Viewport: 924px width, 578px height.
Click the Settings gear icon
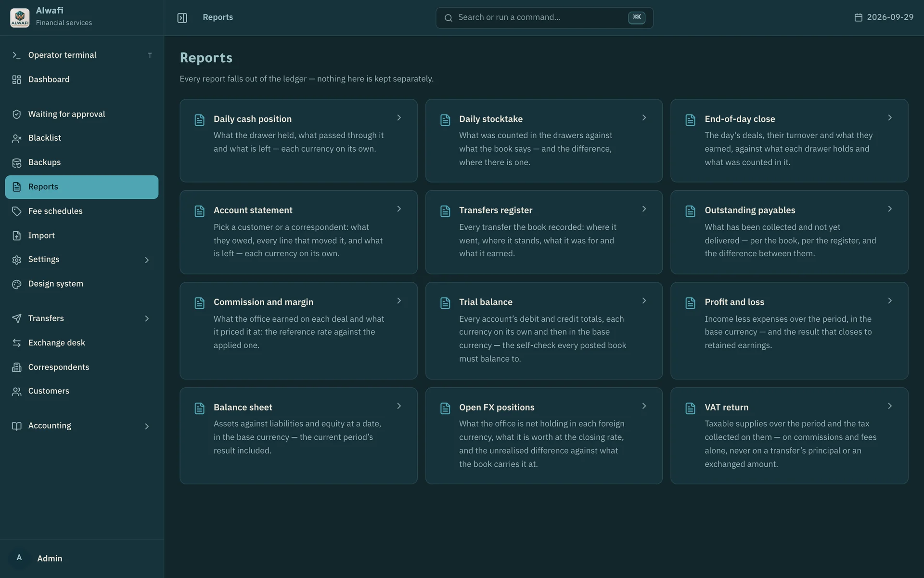17,260
